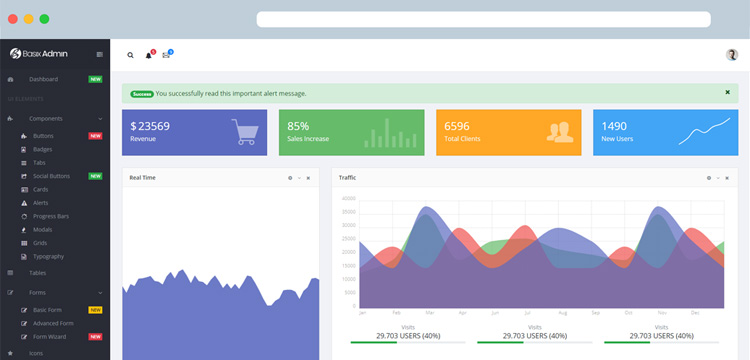Open the user avatar menu
750x360 pixels.
[731, 55]
